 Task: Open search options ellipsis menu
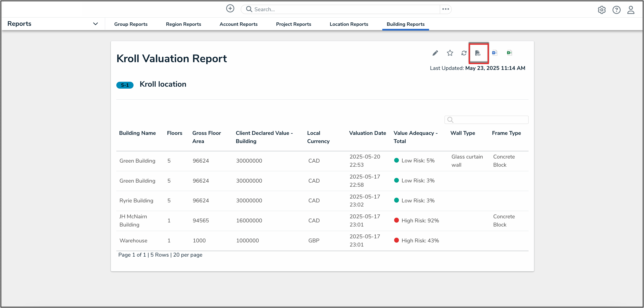(x=445, y=9)
